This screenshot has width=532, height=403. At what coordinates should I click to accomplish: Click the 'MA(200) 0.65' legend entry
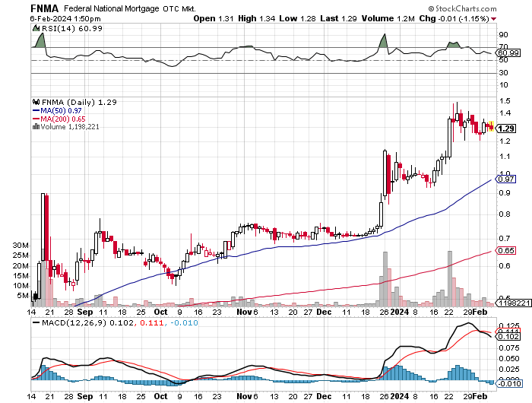[x=63, y=119]
